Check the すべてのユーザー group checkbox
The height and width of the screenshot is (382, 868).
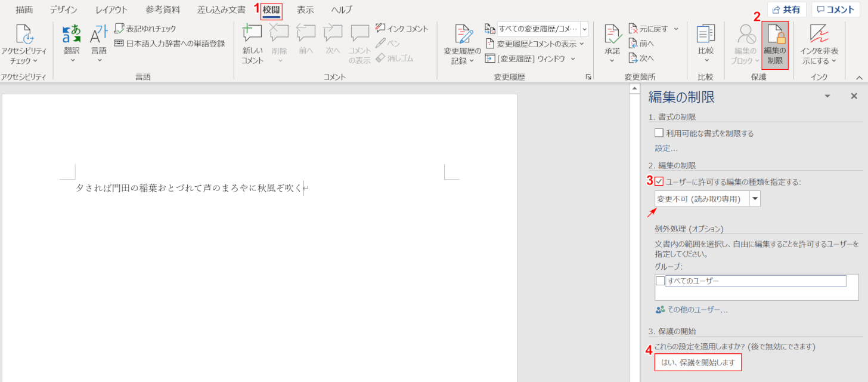(661, 281)
